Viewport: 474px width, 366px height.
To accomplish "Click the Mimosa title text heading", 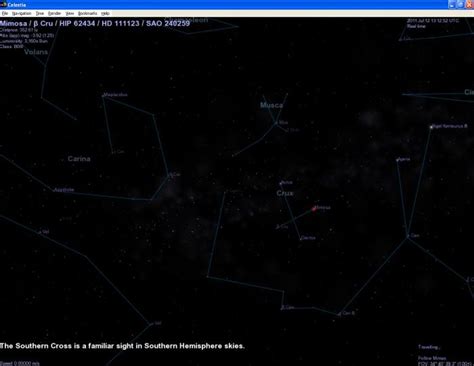I will click(x=95, y=23).
